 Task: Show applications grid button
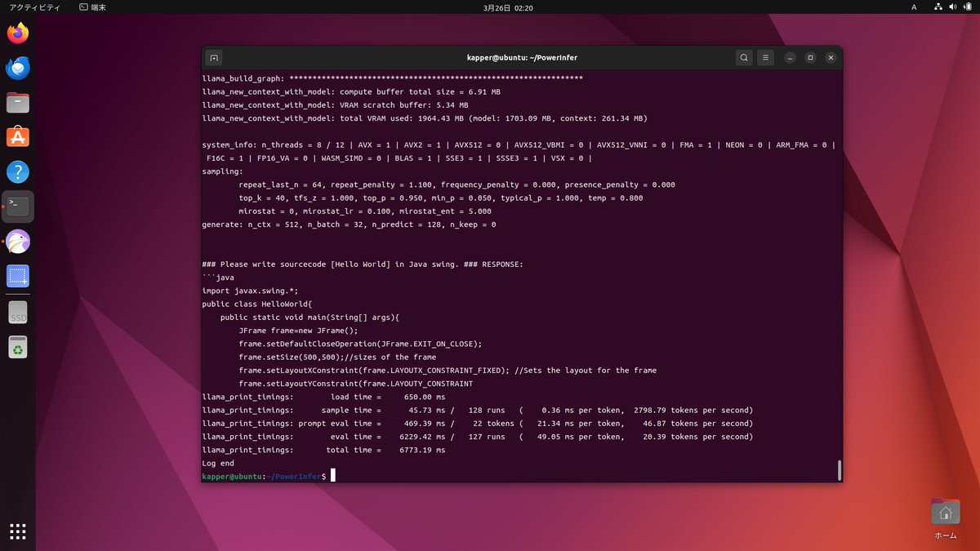tap(18, 531)
